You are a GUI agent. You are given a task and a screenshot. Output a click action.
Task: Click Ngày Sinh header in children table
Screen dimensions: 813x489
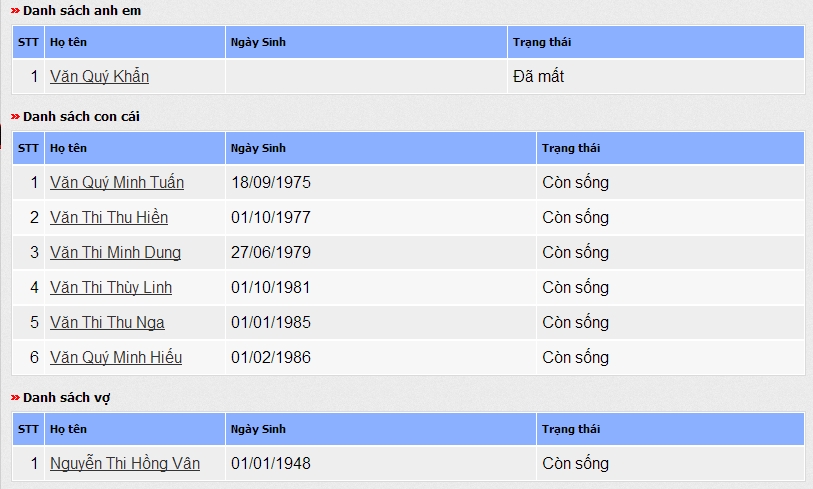coord(258,148)
